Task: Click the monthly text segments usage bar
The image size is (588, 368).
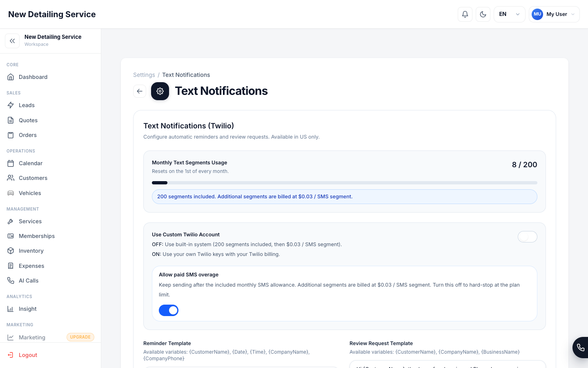Action: [345, 183]
